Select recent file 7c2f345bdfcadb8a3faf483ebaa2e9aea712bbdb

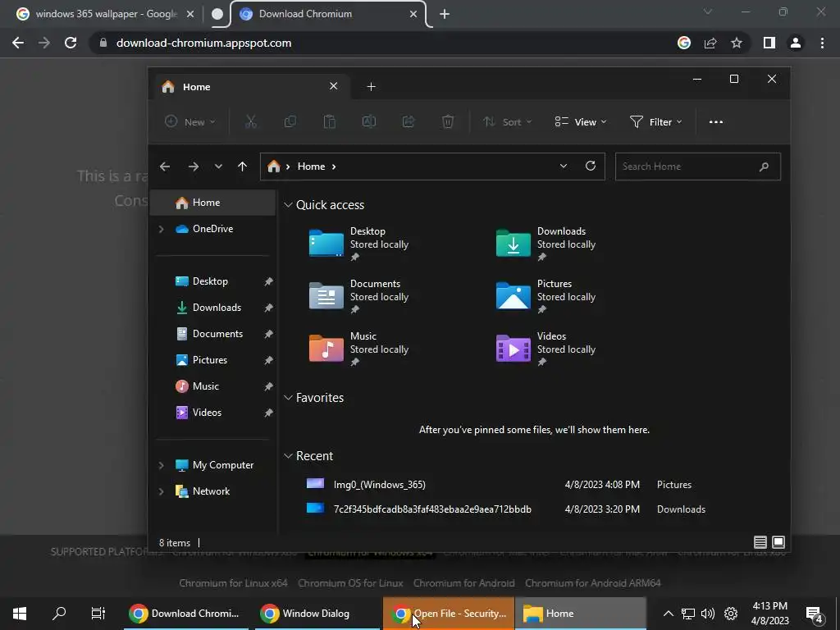click(506, 509)
